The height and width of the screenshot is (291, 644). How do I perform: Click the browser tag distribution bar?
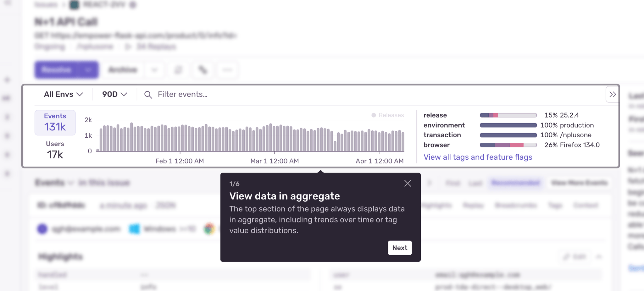[508, 145]
